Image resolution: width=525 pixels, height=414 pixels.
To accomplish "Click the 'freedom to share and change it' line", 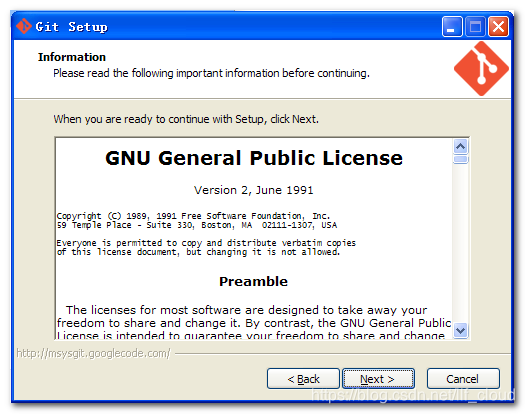I will (254, 323).
